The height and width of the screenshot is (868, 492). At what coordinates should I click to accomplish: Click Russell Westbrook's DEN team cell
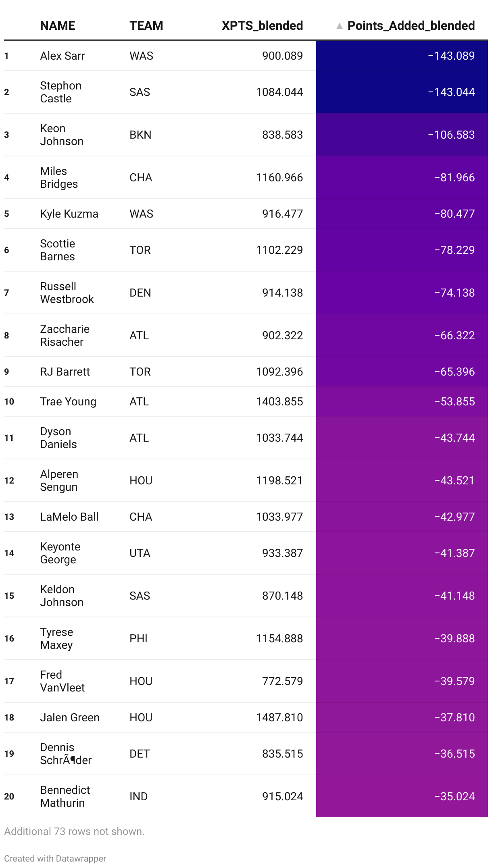pos(140,293)
